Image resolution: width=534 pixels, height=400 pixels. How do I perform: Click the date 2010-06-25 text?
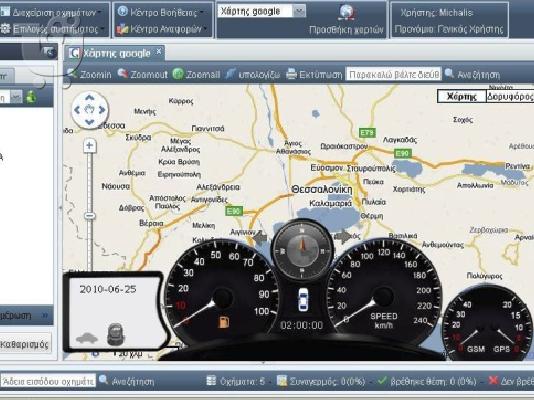pos(108,289)
